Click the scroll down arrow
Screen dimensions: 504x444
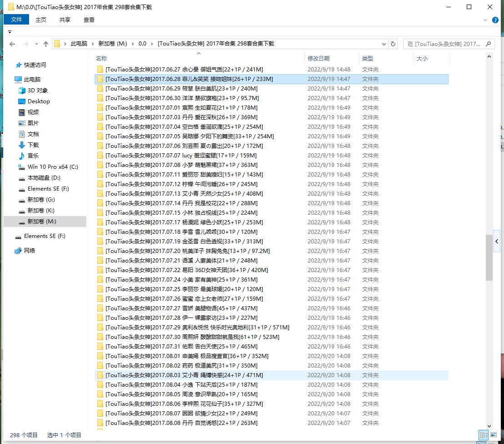[489, 426]
